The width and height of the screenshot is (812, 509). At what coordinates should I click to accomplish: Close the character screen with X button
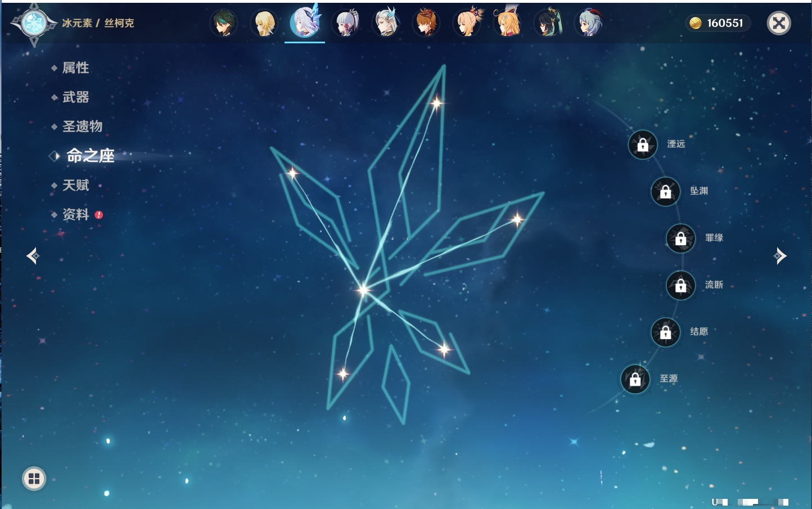click(779, 23)
